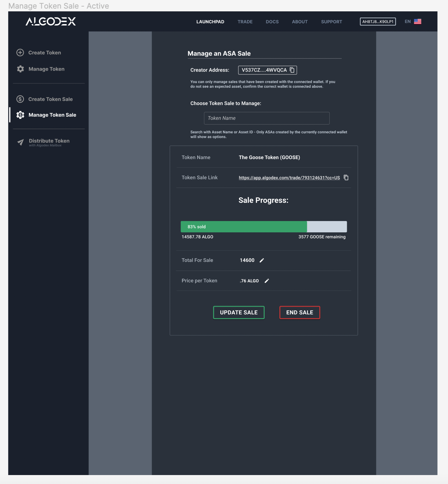The width and height of the screenshot is (448, 484).
Task: Click the V537CZ....4WVQCA creator address box
Action: point(267,70)
